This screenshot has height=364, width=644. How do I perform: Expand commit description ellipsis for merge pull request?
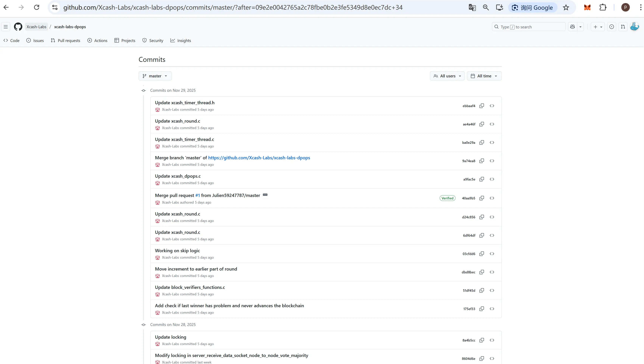tap(265, 195)
